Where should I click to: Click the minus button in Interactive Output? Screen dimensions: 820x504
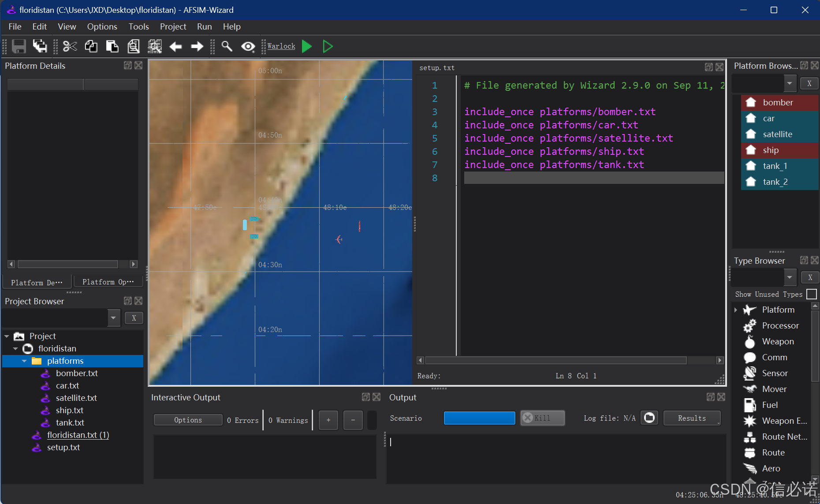click(353, 420)
